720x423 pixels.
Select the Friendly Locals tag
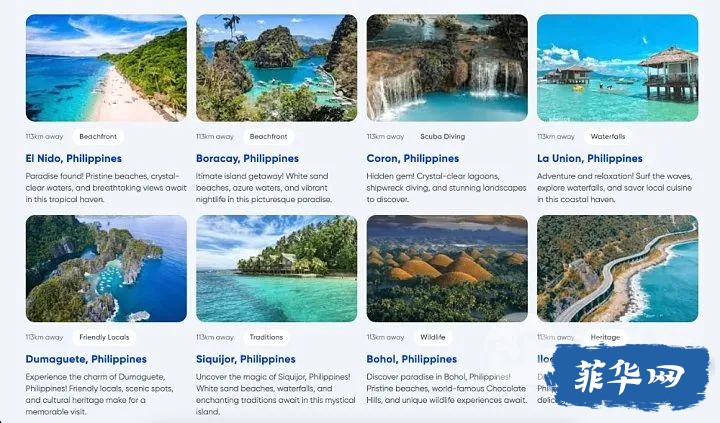[104, 337]
